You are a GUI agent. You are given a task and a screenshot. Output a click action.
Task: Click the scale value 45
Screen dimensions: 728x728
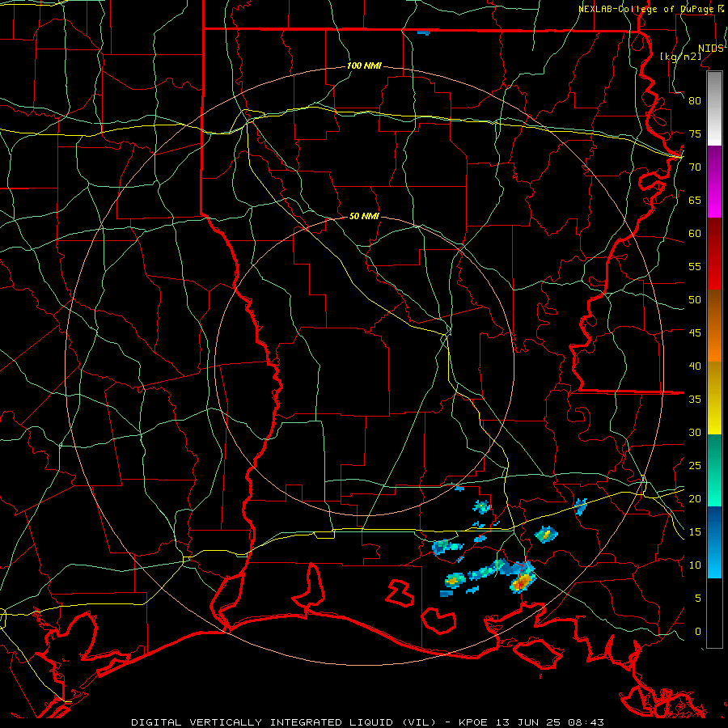[695, 333]
